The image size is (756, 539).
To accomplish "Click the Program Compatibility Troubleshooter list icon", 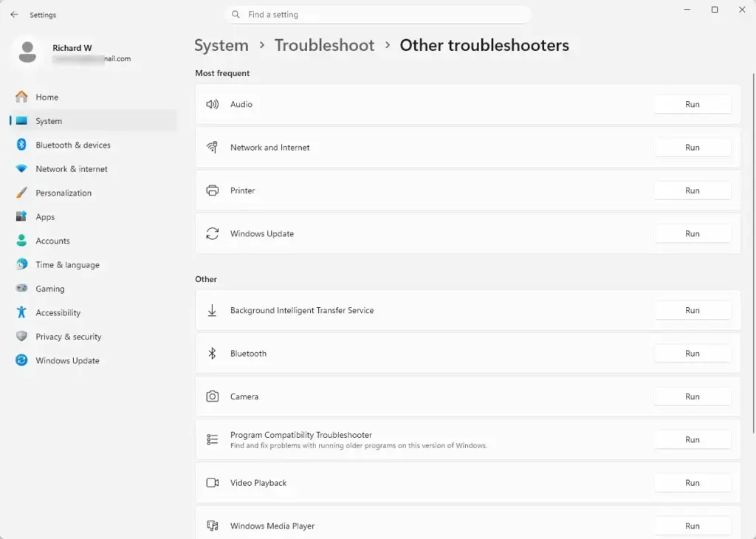I will pyautogui.click(x=212, y=439).
